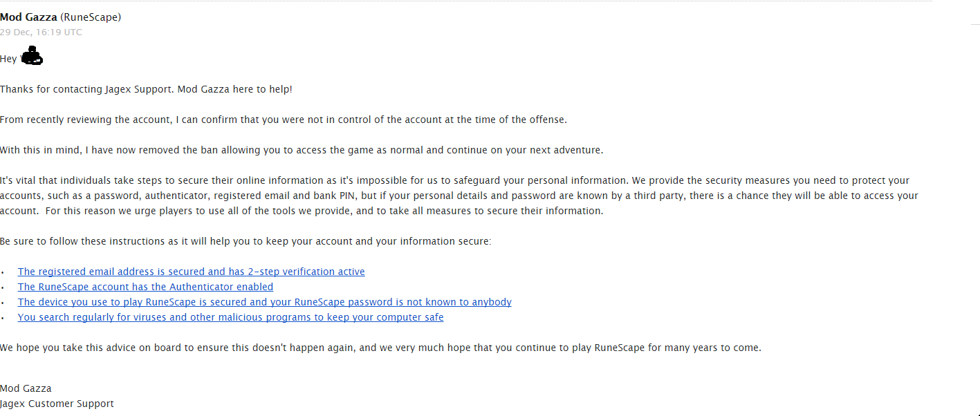Open the 2-step verification email link
This screenshot has width=980, height=416.
(x=191, y=272)
